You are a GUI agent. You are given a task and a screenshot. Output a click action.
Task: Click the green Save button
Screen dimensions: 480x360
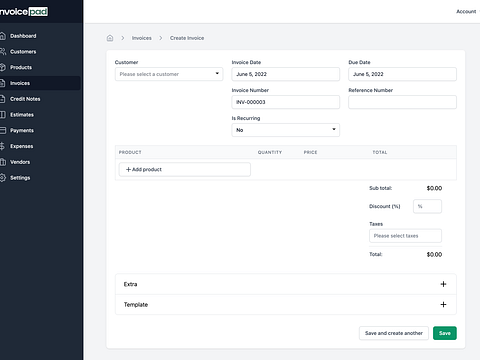click(x=445, y=333)
